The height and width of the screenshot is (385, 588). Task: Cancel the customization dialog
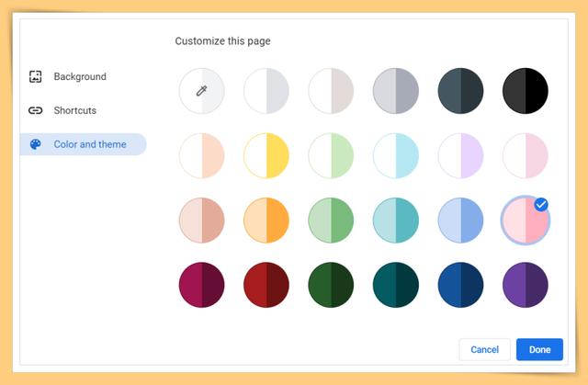click(484, 349)
